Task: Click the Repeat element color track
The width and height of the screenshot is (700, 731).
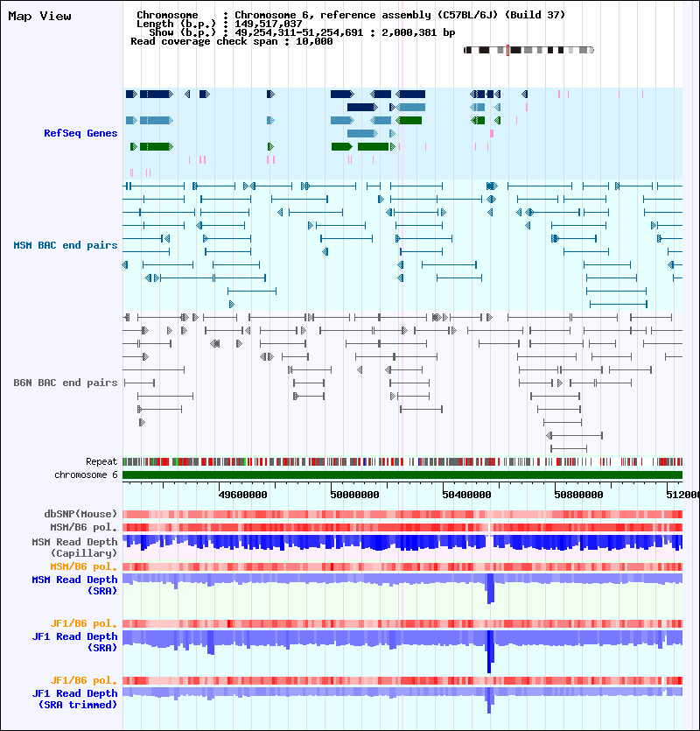Action: click(402, 462)
